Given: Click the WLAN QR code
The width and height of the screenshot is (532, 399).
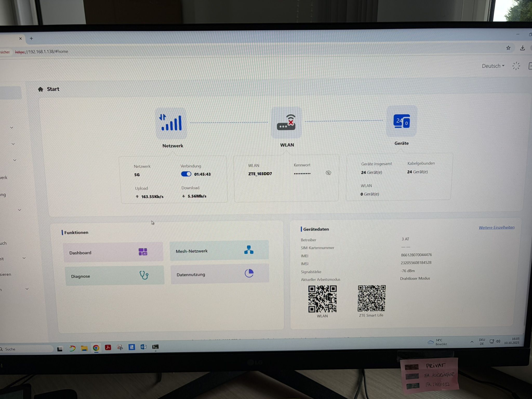Looking at the screenshot, I should (x=322, y=299).
